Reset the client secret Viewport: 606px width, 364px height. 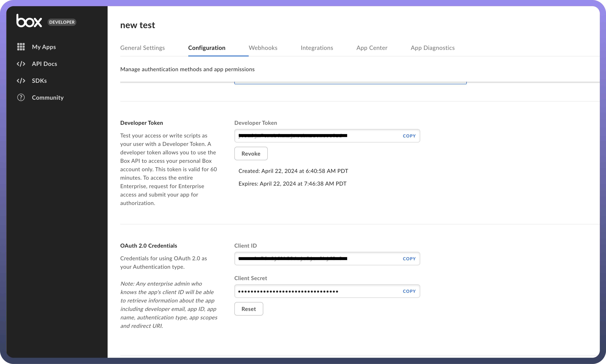click(248, 309)
